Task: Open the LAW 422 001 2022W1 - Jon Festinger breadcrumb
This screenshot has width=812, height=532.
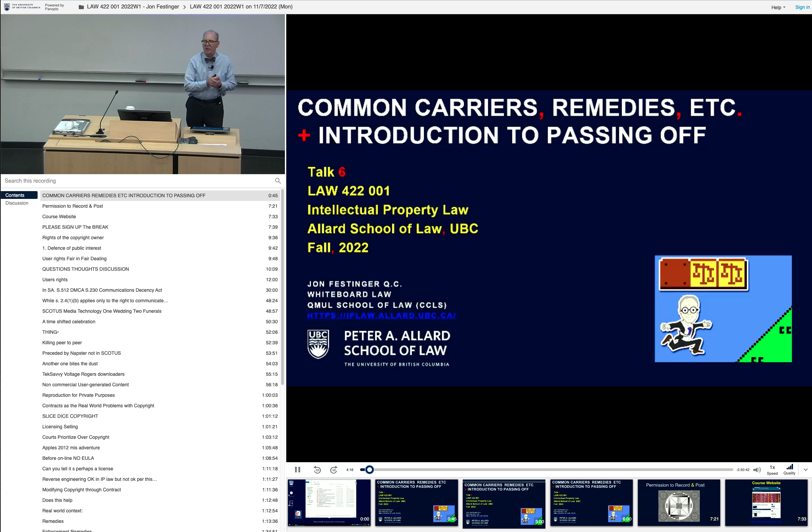Action: click(133, 6)
